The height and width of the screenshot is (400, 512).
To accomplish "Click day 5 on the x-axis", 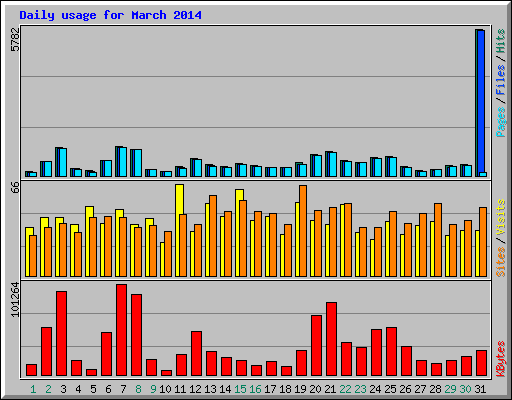I will click(x=93, y=389).
